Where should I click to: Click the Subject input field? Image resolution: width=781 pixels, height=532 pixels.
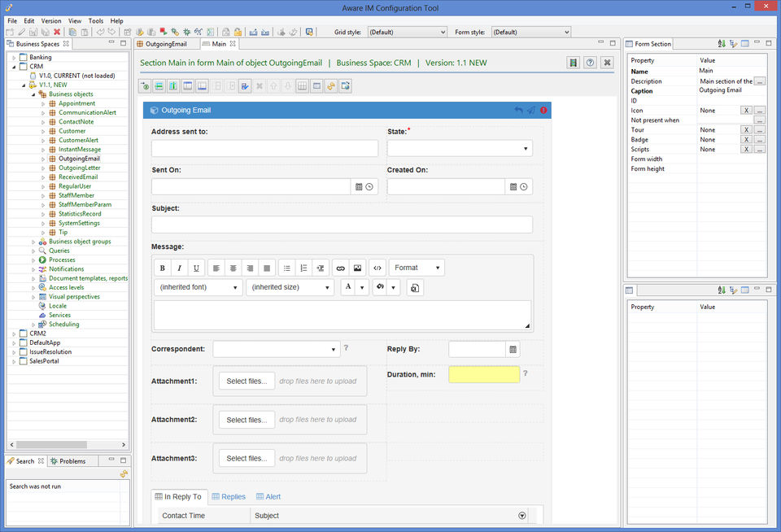tap(342, 225)
